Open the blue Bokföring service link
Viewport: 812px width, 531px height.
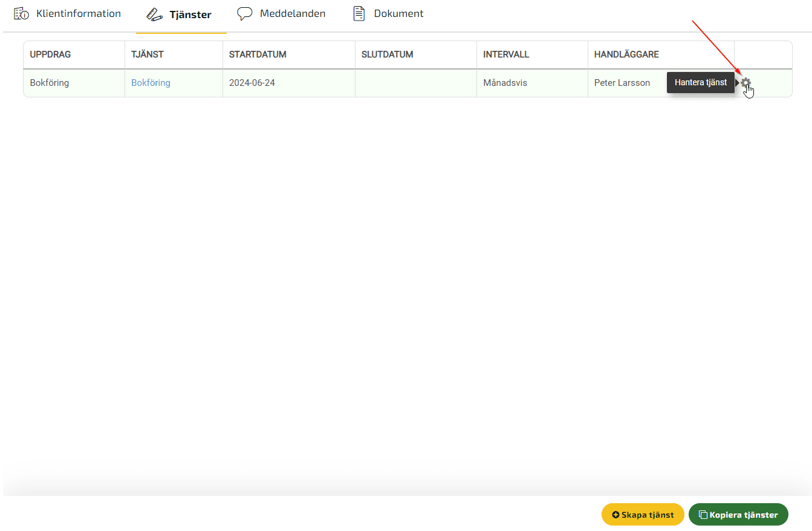[151, 83]
